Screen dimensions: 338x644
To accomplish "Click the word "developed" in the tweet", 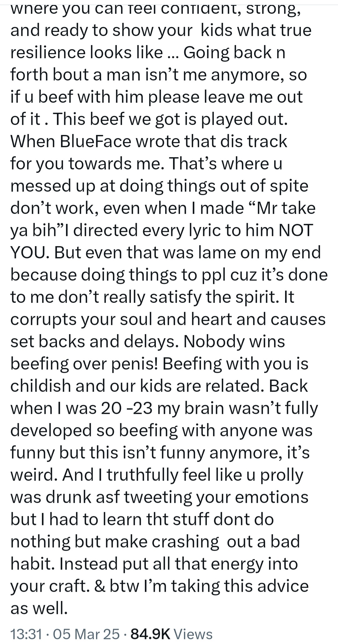I will [51, 430].
